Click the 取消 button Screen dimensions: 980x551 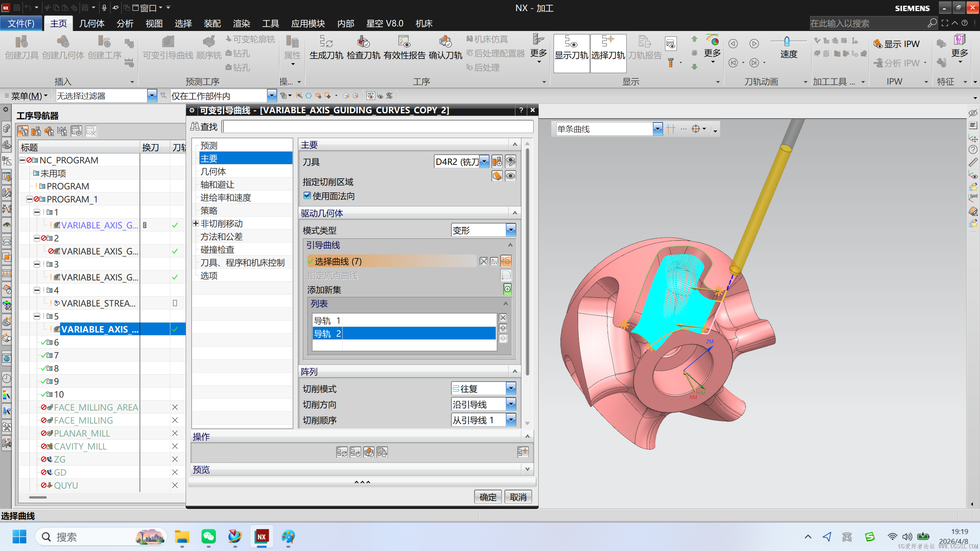pyautogui.click(x=518, y=497)
